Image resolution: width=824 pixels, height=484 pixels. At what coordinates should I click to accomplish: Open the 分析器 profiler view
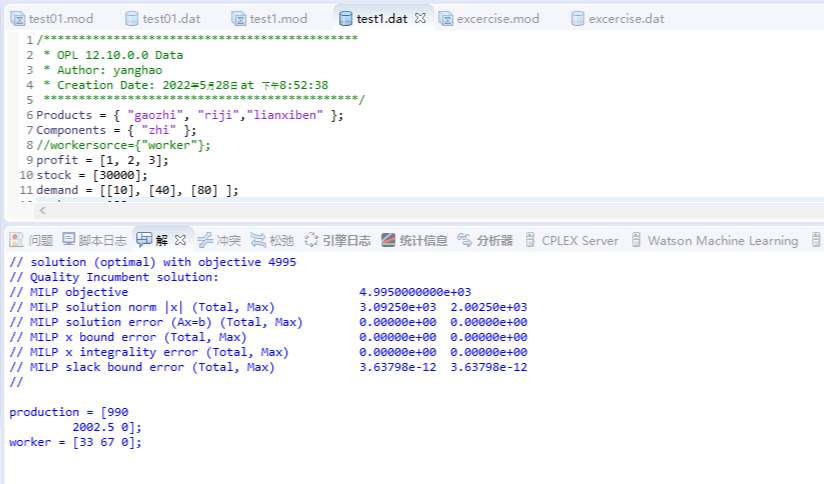click(x=485, y=240)
